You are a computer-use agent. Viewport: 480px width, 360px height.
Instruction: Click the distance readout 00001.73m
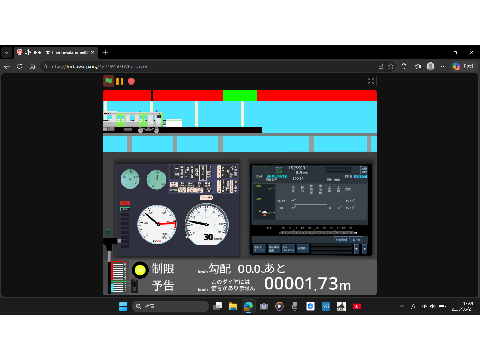point(307,284)
